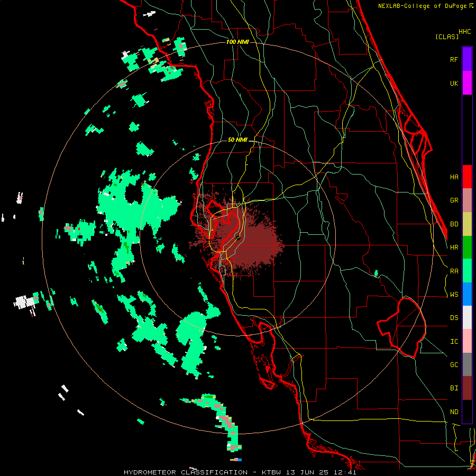Click the GR legend label

(454, 200)
